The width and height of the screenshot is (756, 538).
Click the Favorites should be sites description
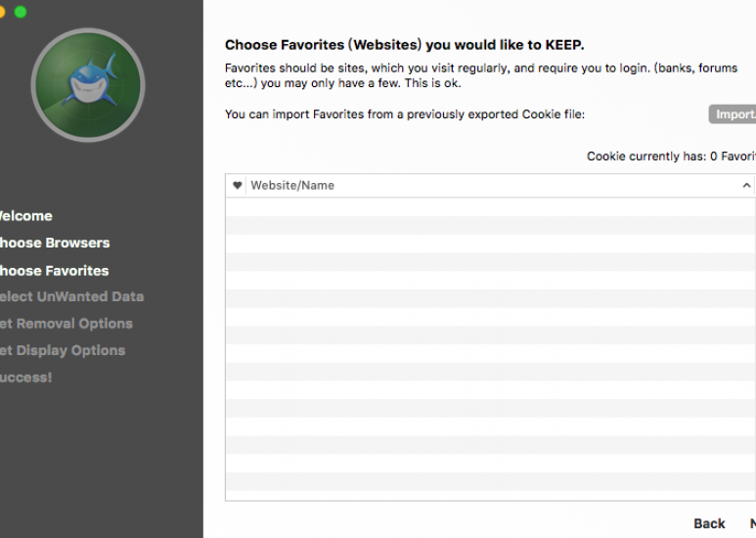coord(481,75)
